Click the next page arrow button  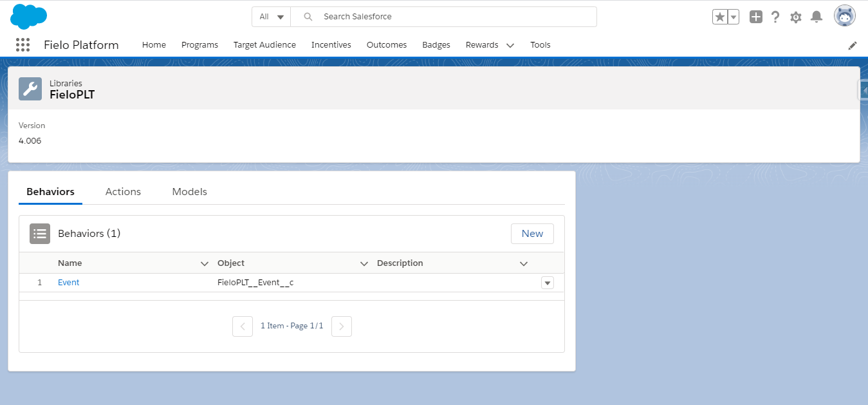342,326
